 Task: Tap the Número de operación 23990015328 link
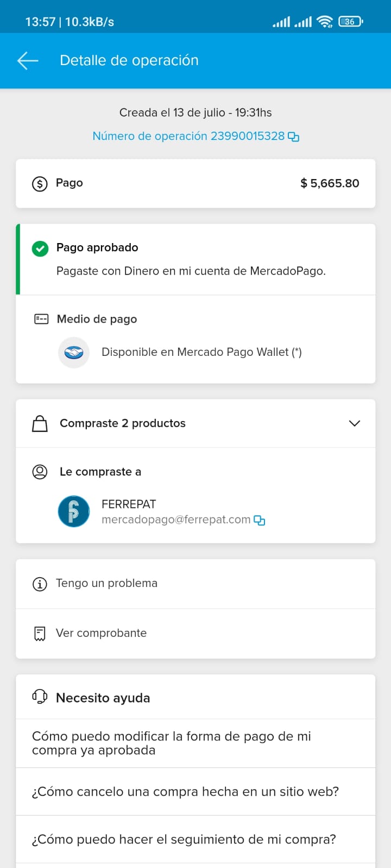[x=188, y=136]
